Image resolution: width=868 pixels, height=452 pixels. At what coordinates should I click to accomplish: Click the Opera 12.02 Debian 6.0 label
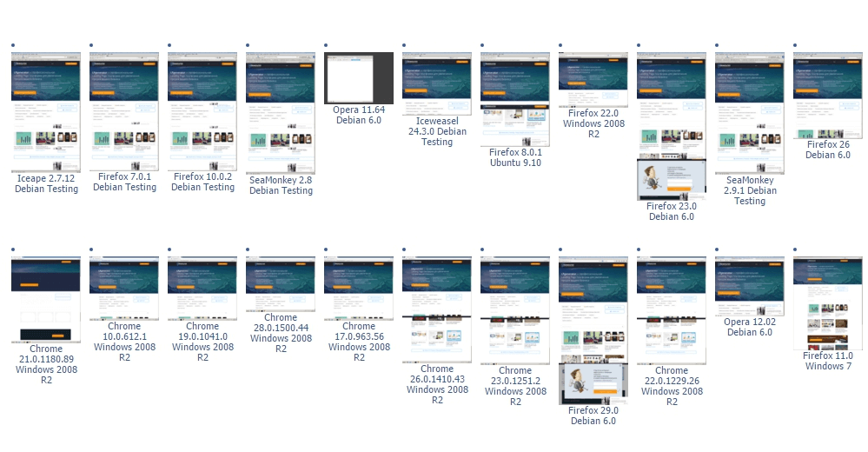coord(750,327)
